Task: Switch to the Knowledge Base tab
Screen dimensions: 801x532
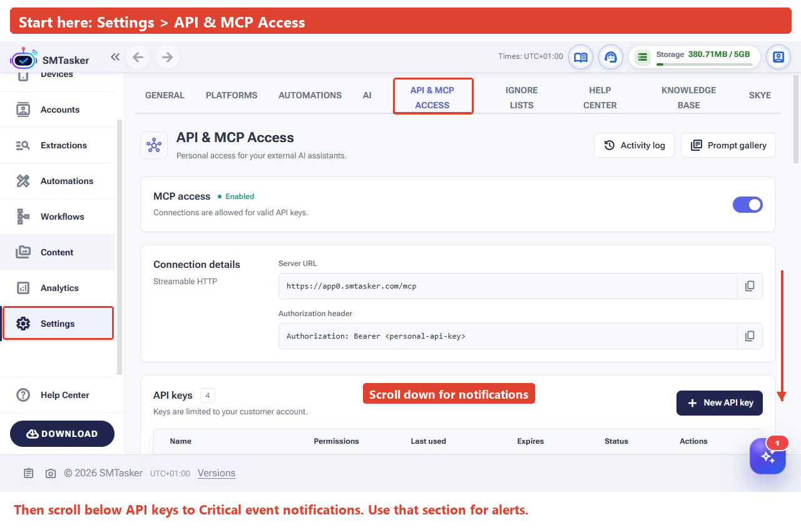Action: point(689,98)
